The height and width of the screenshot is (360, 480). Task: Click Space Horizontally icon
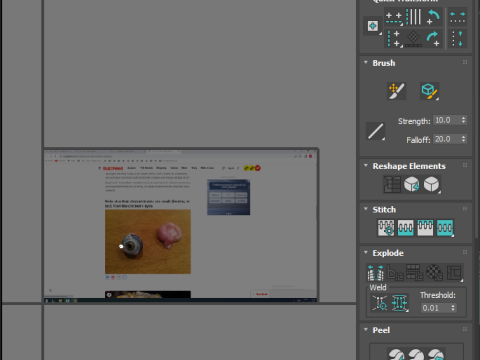[457, 17]
